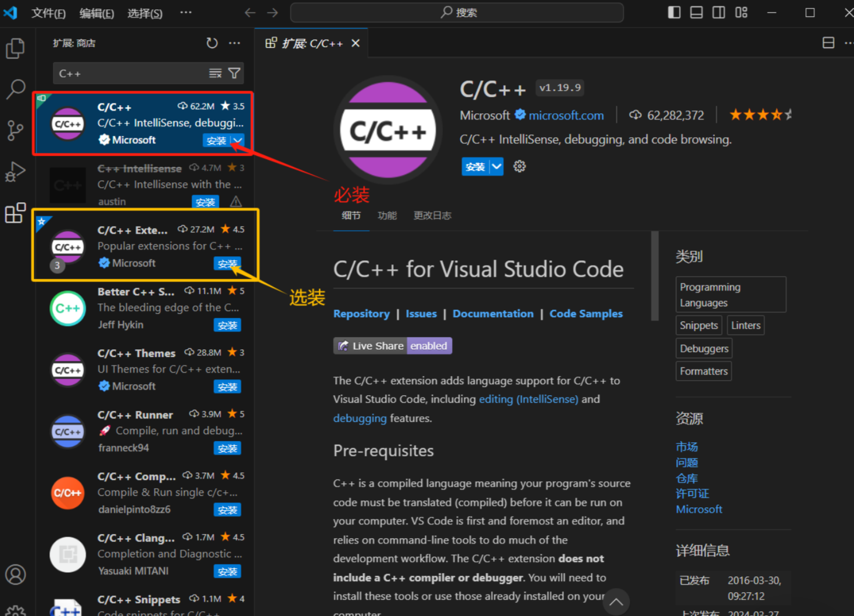Expand the install dropdown on the detail page
Image resolution: width=854 pixels, height=616 pixels.
(x=497, y=166)
